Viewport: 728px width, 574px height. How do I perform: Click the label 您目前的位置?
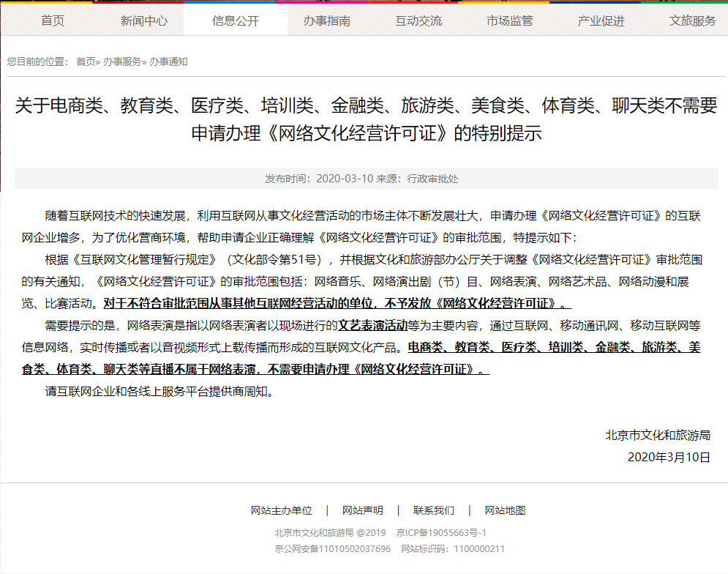click(37, 61)
